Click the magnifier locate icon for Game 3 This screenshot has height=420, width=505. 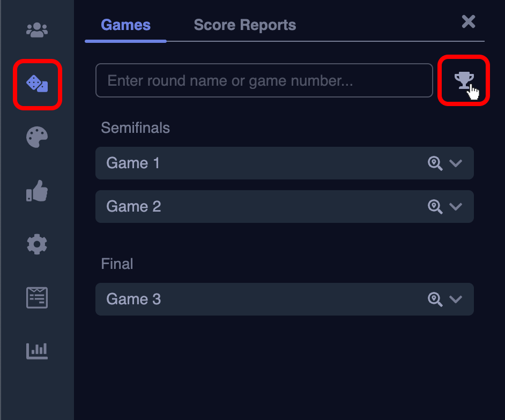[435, 299]
